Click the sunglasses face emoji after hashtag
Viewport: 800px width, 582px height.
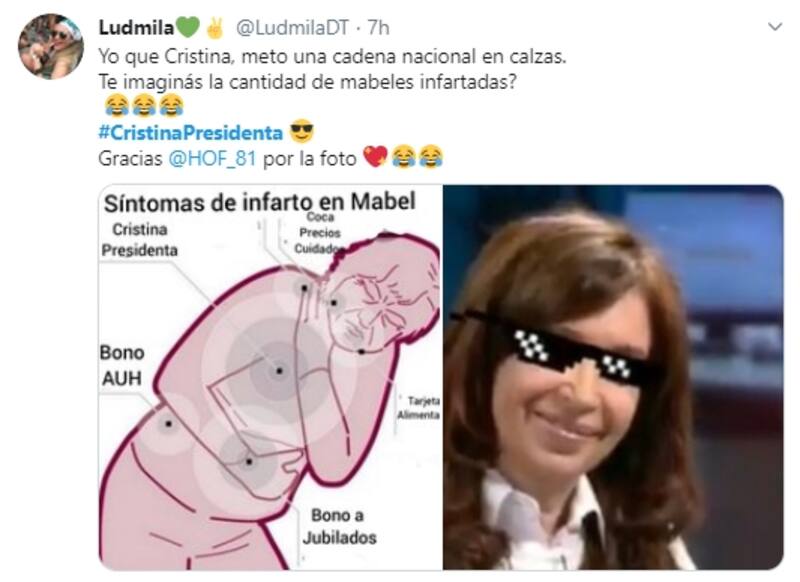click(x=302, y=132)
